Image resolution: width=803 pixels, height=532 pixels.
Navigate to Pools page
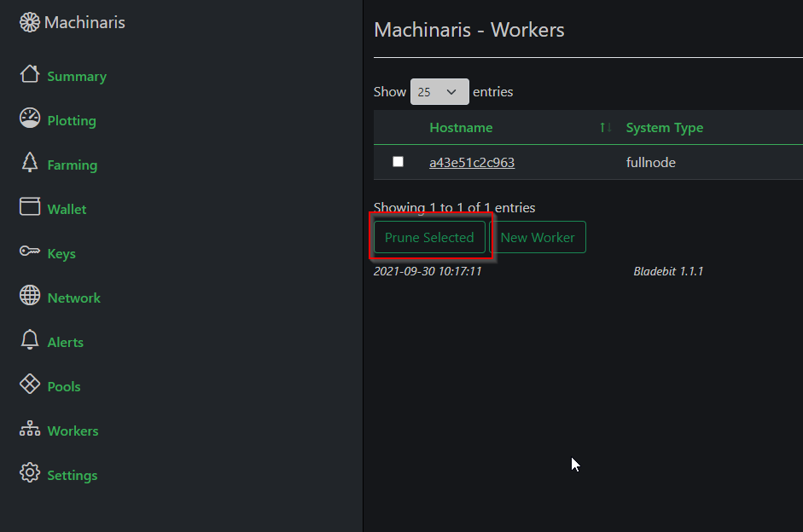[64, 387]
